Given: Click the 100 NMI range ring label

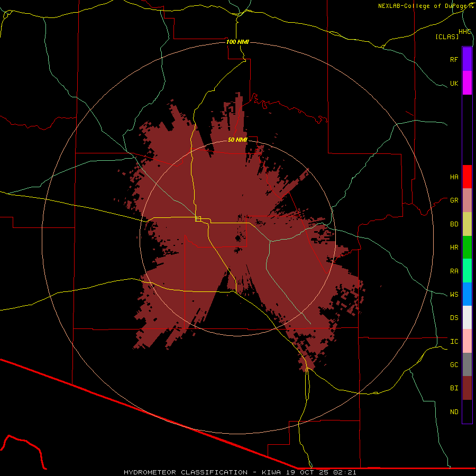Looking at the screenshot, I should tap(237, 42).
